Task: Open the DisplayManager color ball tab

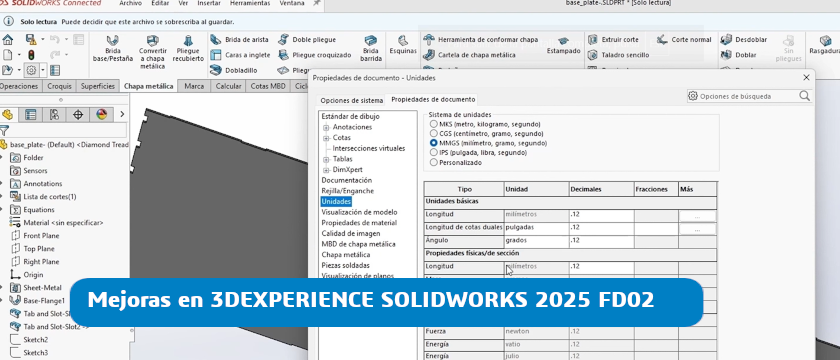Action: [101, 114]
